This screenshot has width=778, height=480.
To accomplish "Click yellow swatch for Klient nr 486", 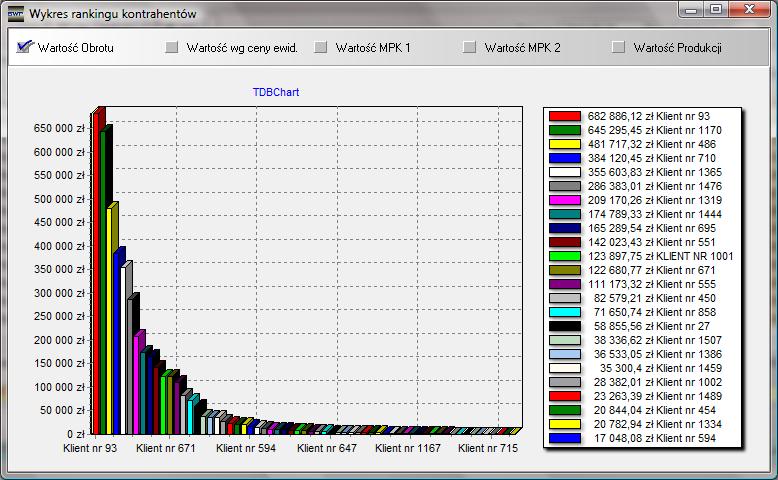I will coord(565,144).
